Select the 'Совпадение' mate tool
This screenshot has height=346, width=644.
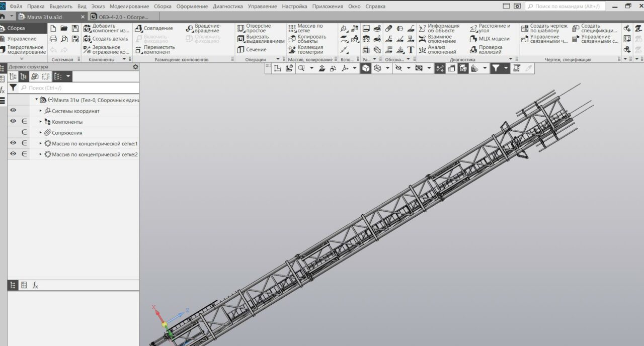(x=139, y=28)
